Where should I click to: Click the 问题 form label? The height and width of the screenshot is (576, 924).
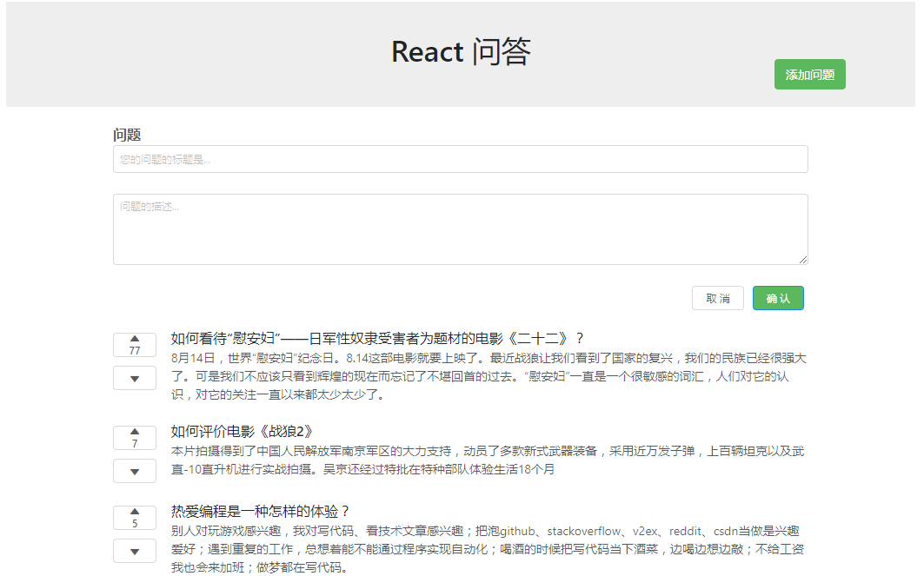point(127,135)
